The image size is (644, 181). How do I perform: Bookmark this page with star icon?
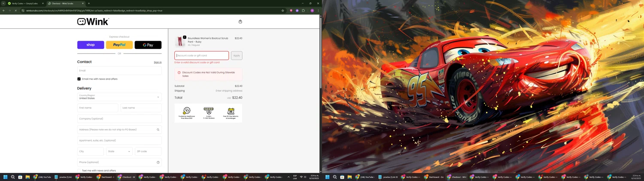pyautogui.click(x=283, y=11)
